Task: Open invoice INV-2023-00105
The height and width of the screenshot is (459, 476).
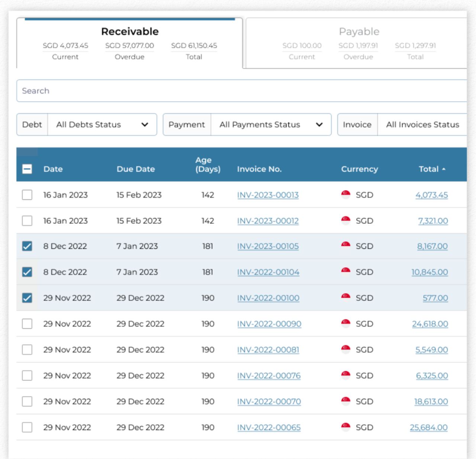Action: point(268,246)
